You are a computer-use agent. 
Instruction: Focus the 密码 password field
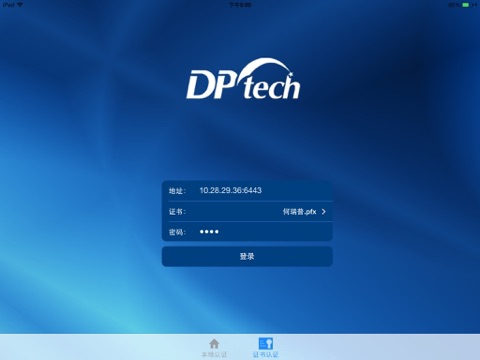click(247, 232)
